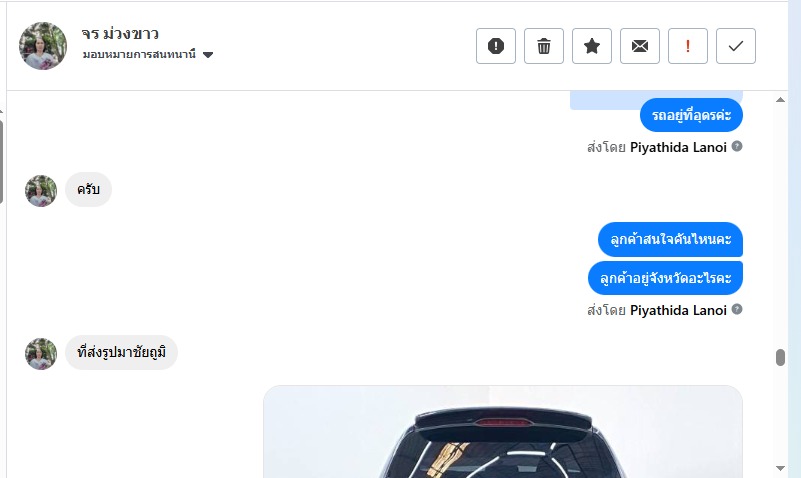
Task: Click sender name Piyathida Lanoi below รถอยู่ที่อุดรค่ะ
Action: tap(678, 148)
